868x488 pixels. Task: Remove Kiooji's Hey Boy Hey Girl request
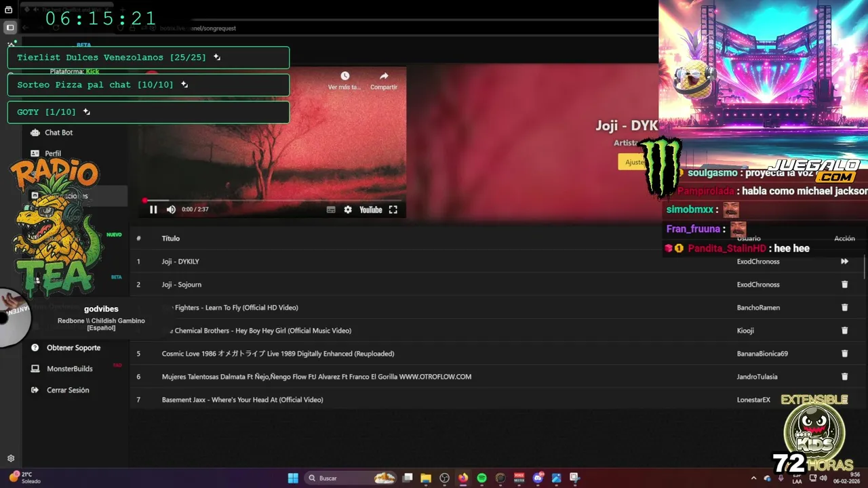point(844,330)
